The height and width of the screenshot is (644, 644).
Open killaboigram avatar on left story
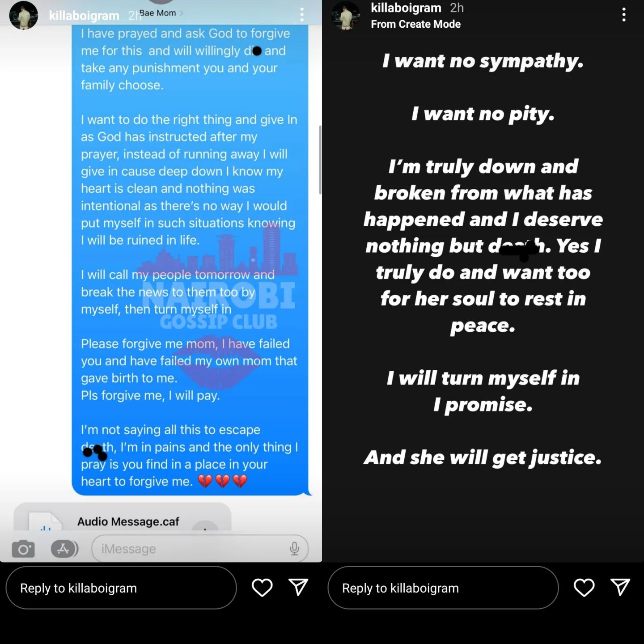[x=24, y=15]
